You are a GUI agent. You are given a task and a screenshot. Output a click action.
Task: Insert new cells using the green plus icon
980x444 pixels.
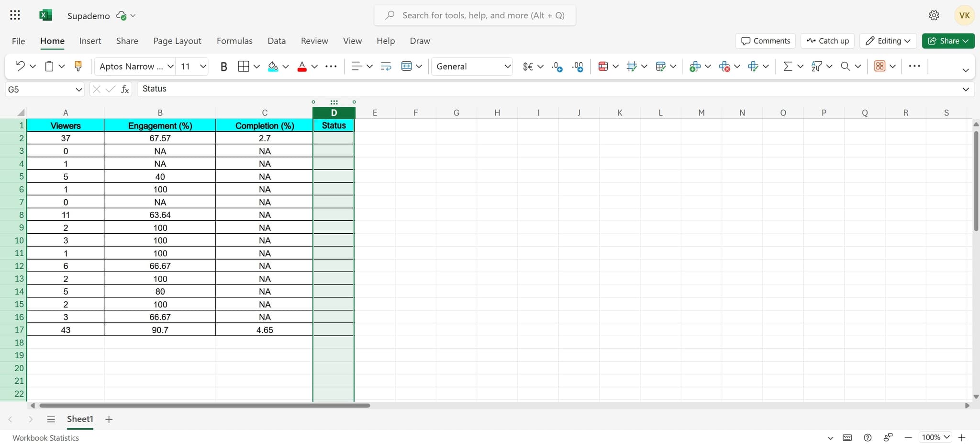tap(695, 66)
